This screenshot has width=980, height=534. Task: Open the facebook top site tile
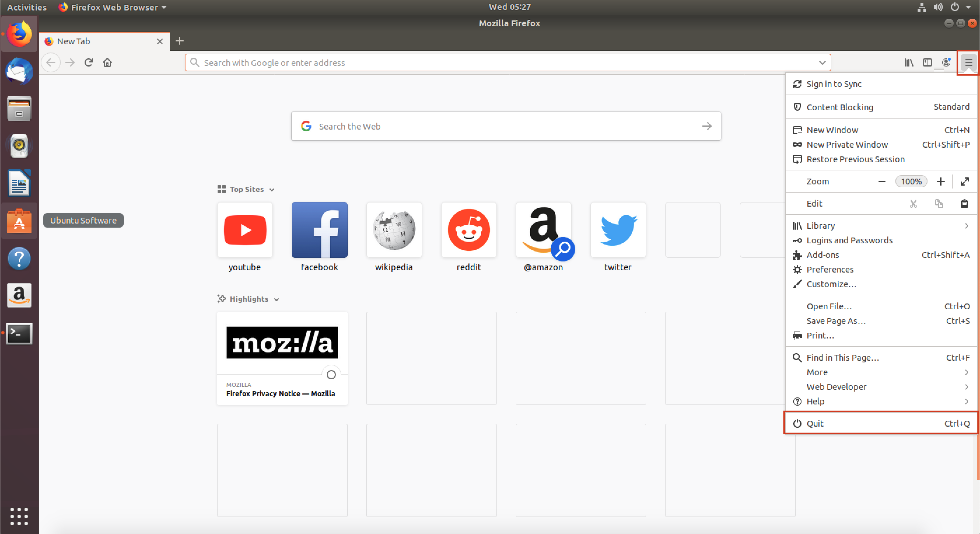pyautogui.click(x=319, y=230)
